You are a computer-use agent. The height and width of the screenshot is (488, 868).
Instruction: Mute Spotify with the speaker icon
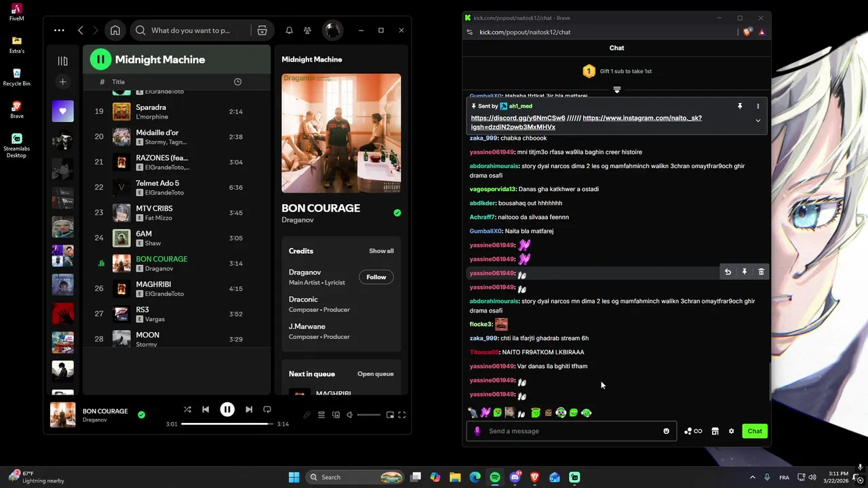tap(350, 415)
